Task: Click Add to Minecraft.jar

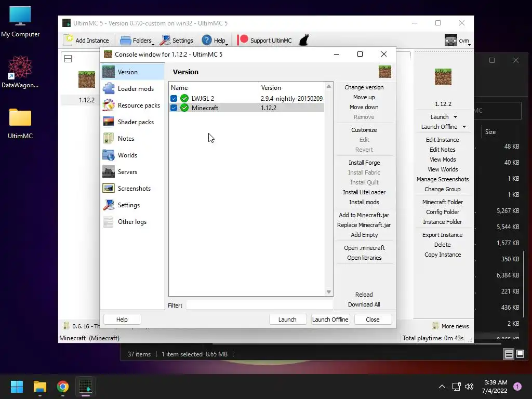Action: coord(364,215)
